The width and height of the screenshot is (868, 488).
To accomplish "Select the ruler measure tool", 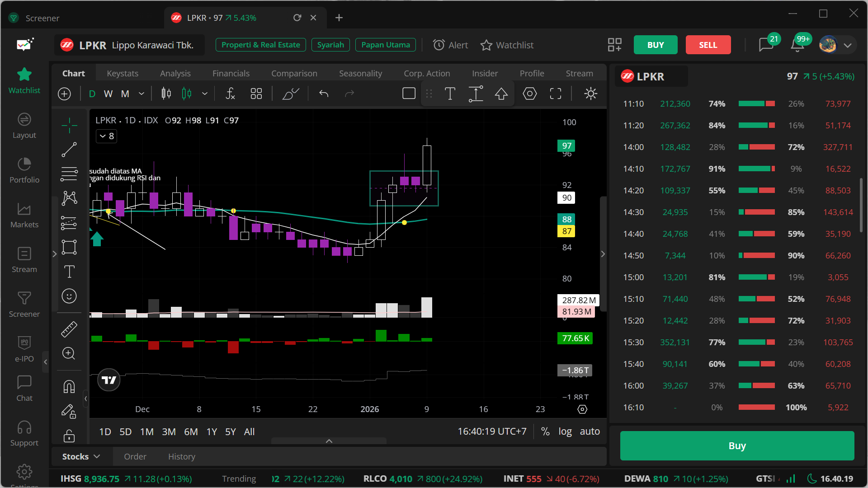I will (69, 329).
